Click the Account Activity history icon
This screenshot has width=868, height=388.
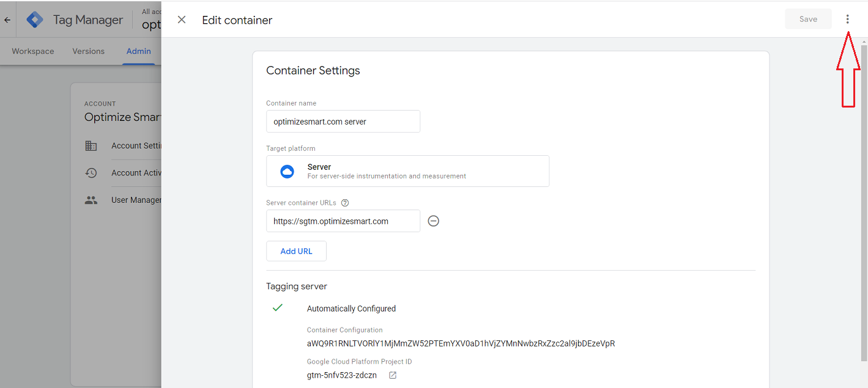91,173
